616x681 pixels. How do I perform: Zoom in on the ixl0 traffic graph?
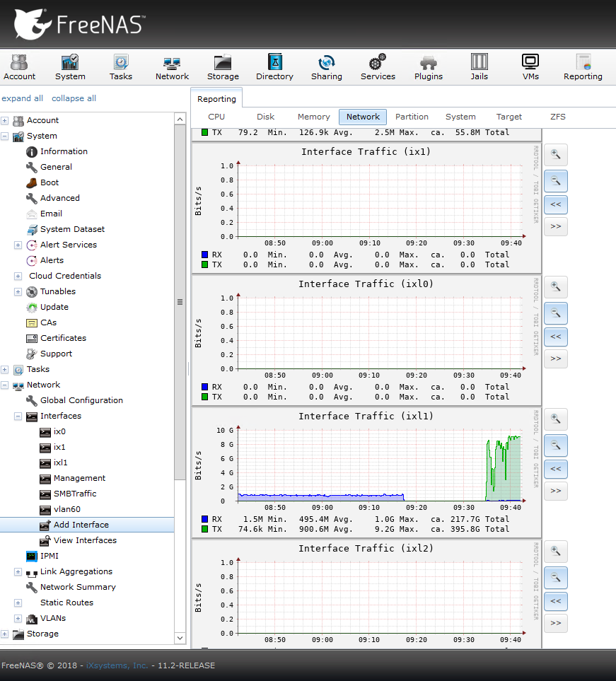pos(556,286)
